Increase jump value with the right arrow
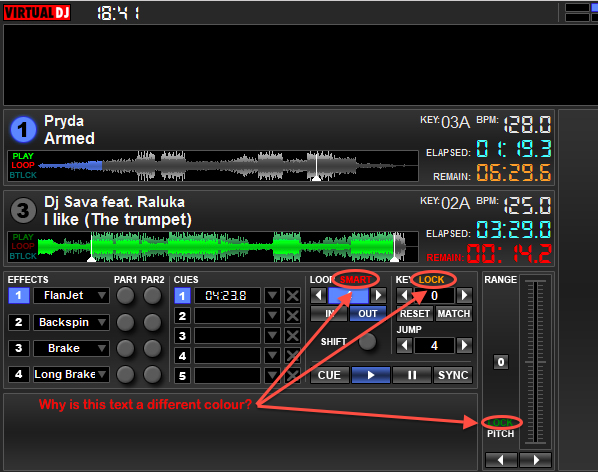598x472 pixels. pyautogui.click(x=464, y=345)
